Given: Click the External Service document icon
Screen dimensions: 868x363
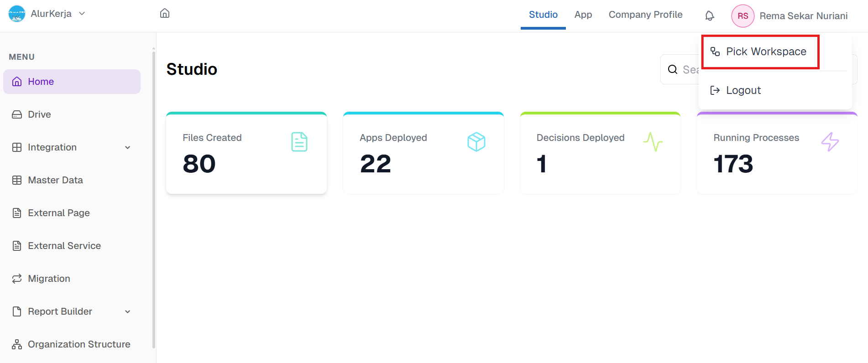Looking at the screenshot, I should tap(17, 246).
